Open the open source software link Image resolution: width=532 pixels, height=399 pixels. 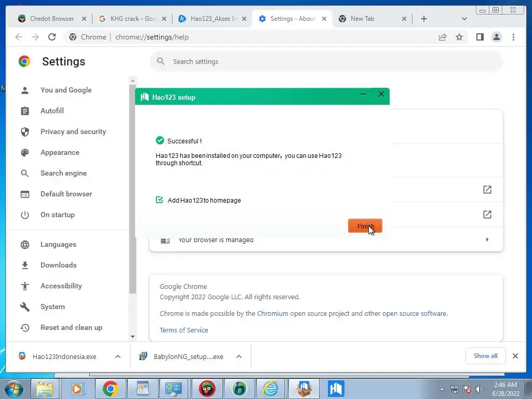tap(414, 313)
